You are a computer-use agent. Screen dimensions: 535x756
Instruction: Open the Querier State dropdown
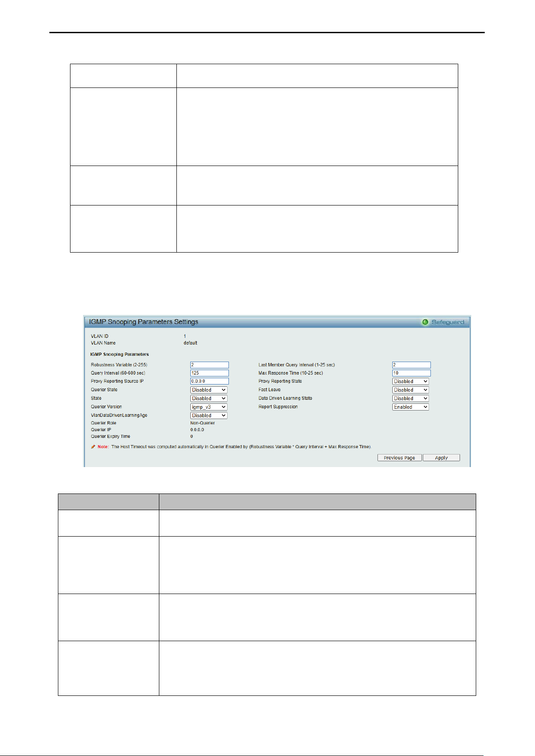pos(209,390)
